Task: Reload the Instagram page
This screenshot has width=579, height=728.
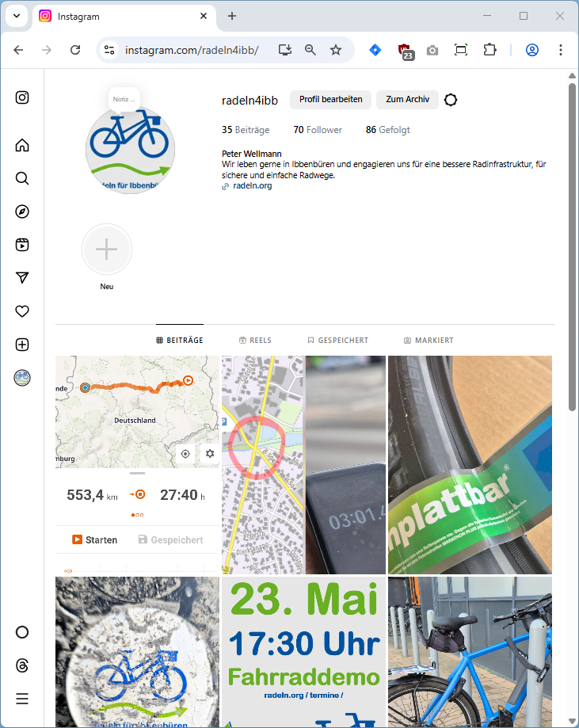Action: point(75,50)
